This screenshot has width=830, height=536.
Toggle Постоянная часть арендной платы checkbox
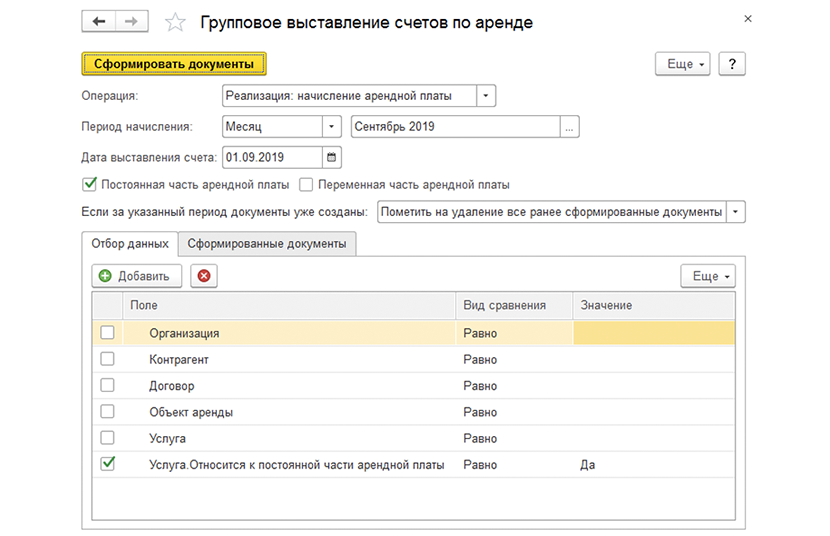[89, 184]
